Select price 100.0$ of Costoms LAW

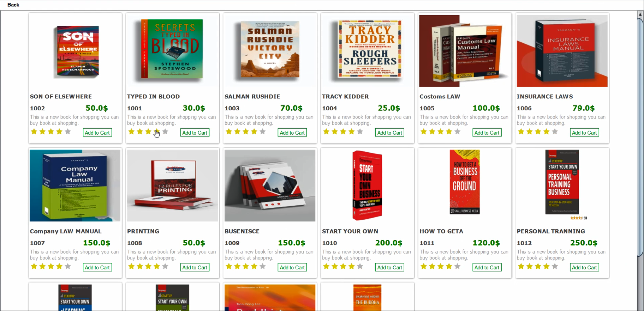pyautogui.click(x=486, y=108)
